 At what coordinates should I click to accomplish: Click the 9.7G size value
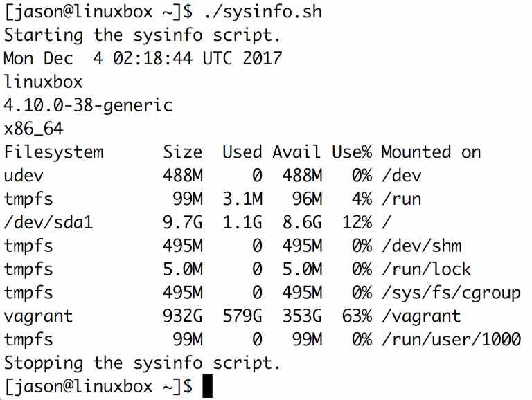tap(183, 222)
